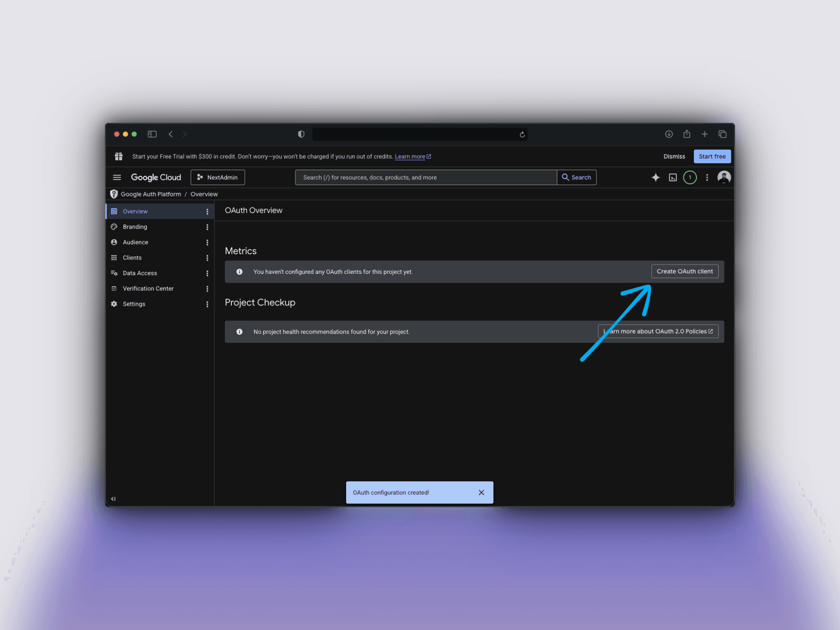
Task: Open the three-dot menu beside Branding
Action: (207, 227)
